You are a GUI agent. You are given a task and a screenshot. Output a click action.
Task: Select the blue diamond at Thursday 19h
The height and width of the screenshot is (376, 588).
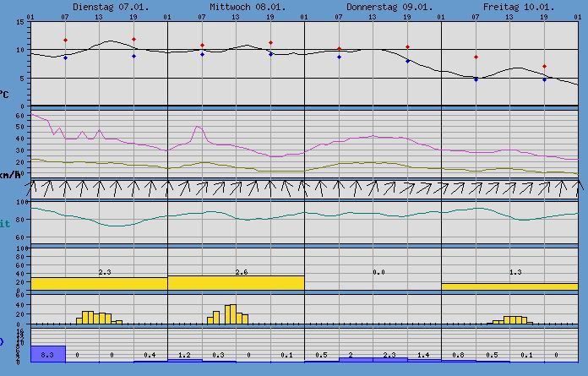[x=407, y=61]
